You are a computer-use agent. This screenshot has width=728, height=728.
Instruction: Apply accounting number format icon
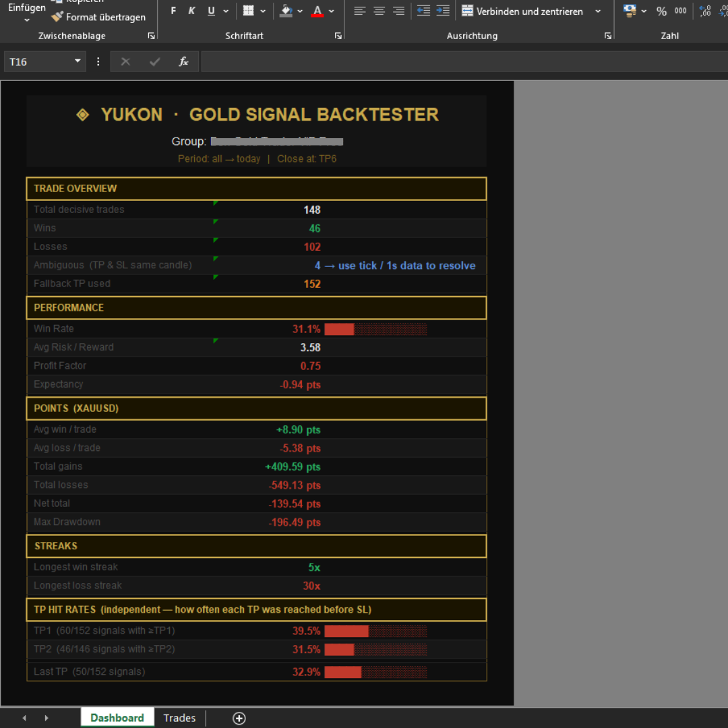coord(630,11)
